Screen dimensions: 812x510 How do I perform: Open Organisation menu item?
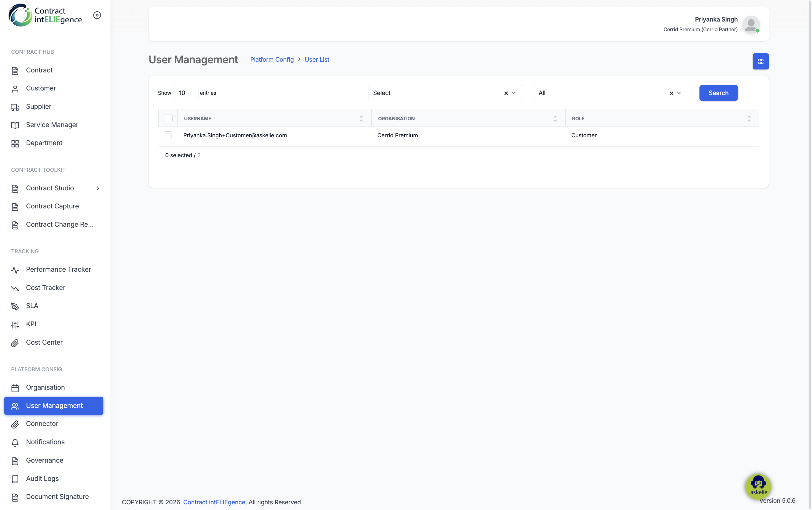coord(54,387)
